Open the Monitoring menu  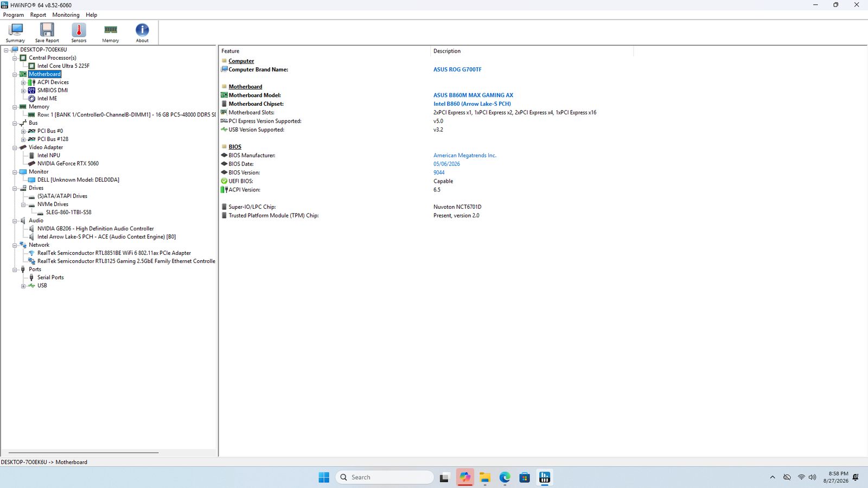pos(66,15)
